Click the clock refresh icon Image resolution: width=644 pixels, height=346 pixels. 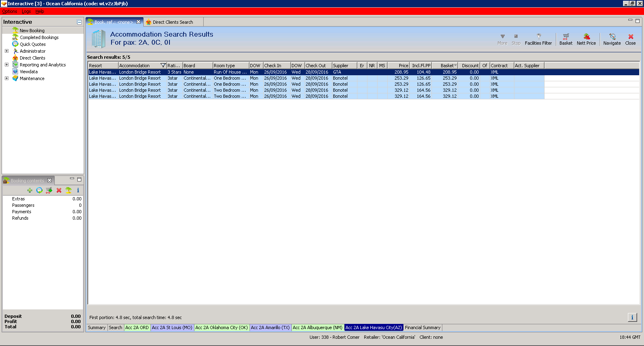point(39,190)
